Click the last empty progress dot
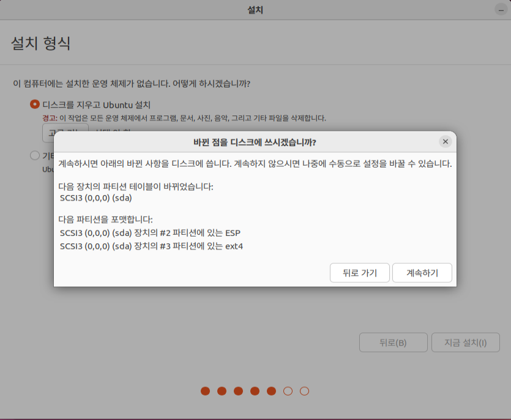 tap(304, 391)
